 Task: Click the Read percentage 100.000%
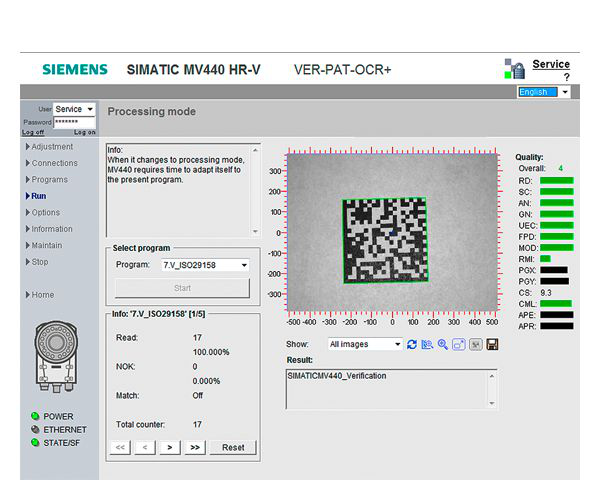[x=211, y=352]
